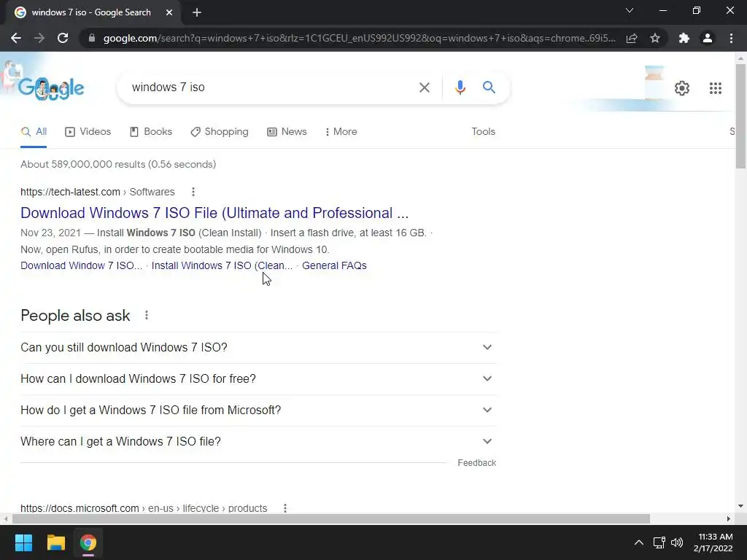This screenshot has width=747, height=560.
Task: Open People also ask options menu
Action: (x=146, y=315)
